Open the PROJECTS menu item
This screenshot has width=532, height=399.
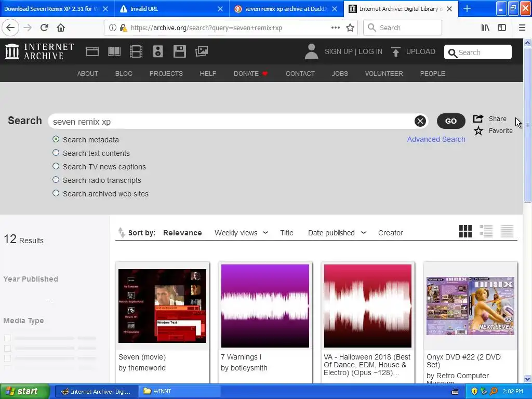pyautogui.click(x=166, y=74)
